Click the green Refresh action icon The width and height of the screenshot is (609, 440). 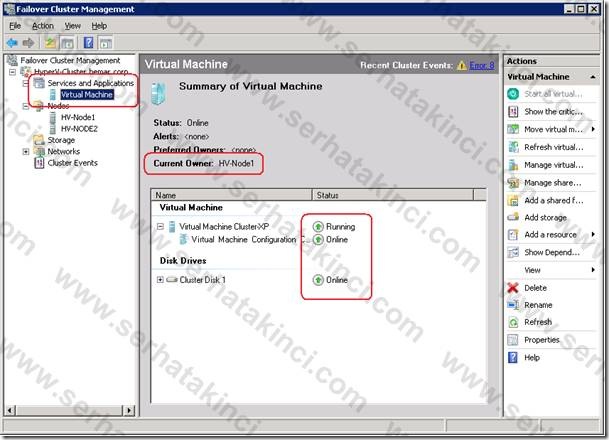point(513,322)
